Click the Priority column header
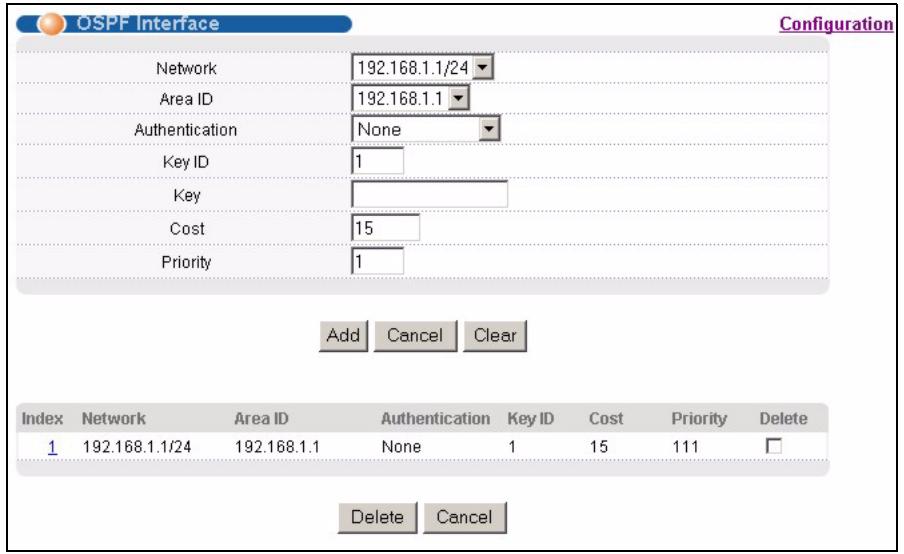 click(x=699, y=419)
